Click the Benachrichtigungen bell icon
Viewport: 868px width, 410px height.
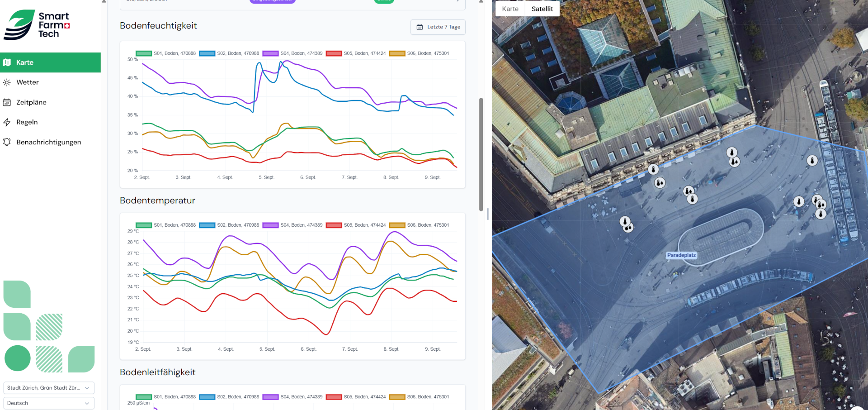tap(7, 142)
